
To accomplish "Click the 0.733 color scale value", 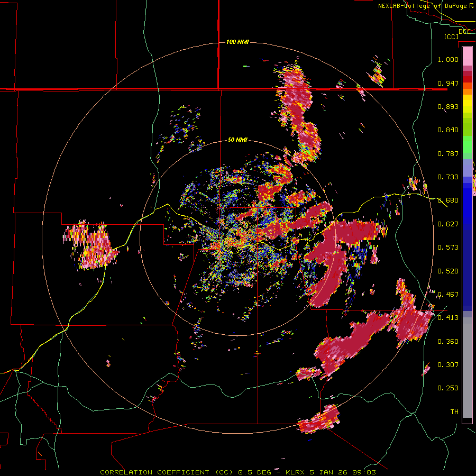I will [x=448, y=177].
